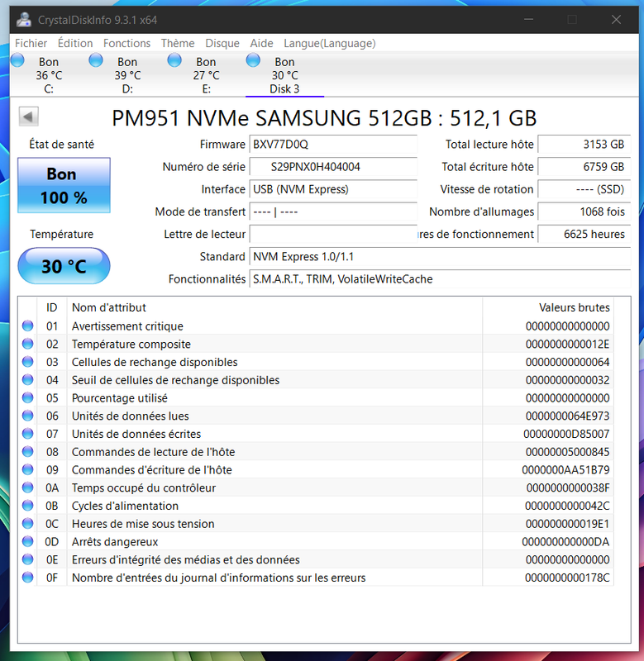Screen dimensions: 644x661
Task: Open the Fichier menu
Action: point(31,43)
